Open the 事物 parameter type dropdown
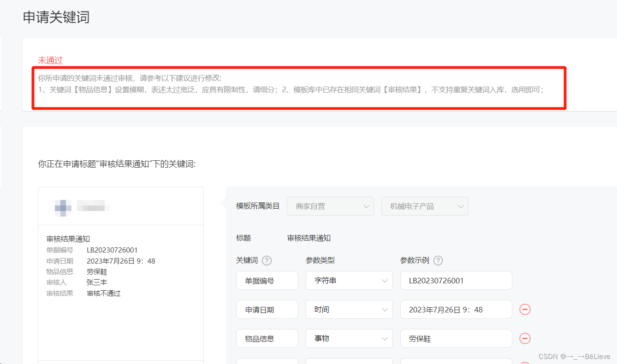The height and width of the screenshot is (364, 617). (x=349, y=338)
